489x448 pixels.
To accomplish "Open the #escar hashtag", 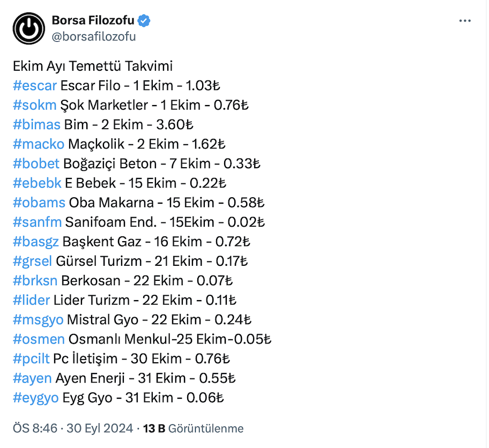I will [x=34, y=86].
